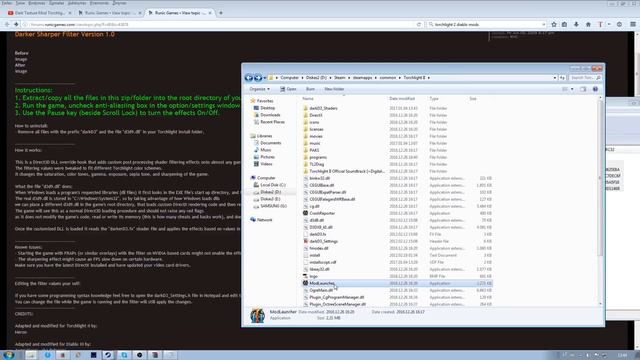Select steamapps in the Explorer address path
Image resolution: width=640 pixels, height=360 pixels.
coord(362,78)
